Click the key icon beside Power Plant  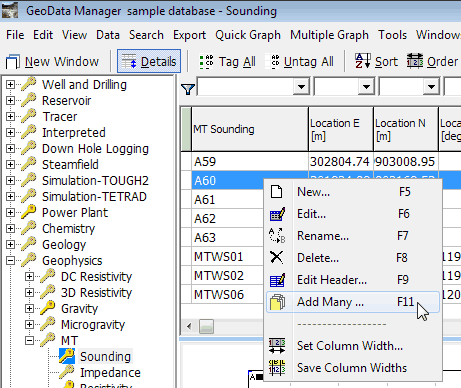(29, 212)
